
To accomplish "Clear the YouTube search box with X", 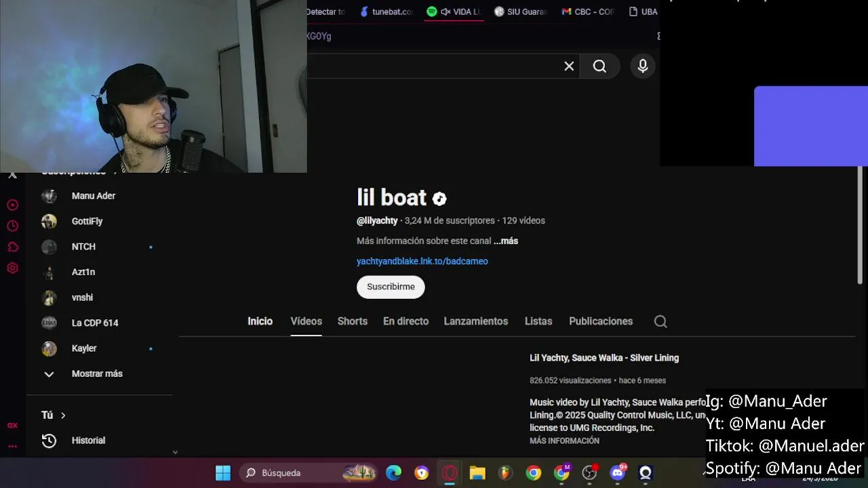I will (x=569, y=66).
